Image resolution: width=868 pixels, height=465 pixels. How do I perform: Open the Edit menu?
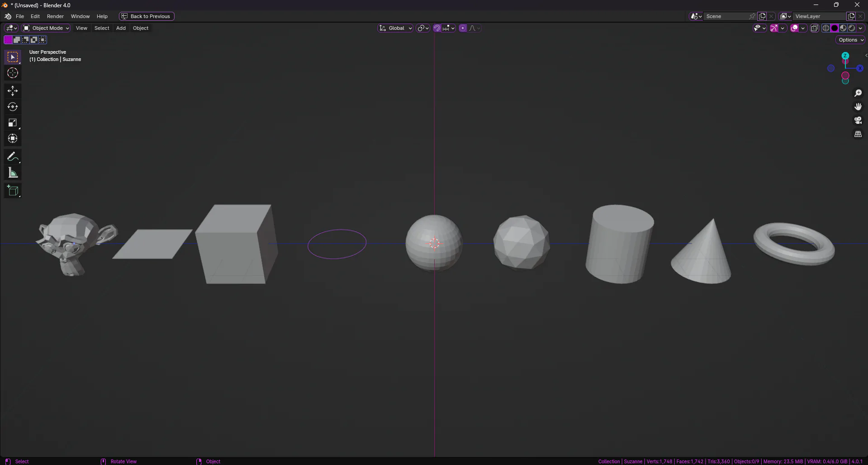pyautogui.click(x=35, y=16)
